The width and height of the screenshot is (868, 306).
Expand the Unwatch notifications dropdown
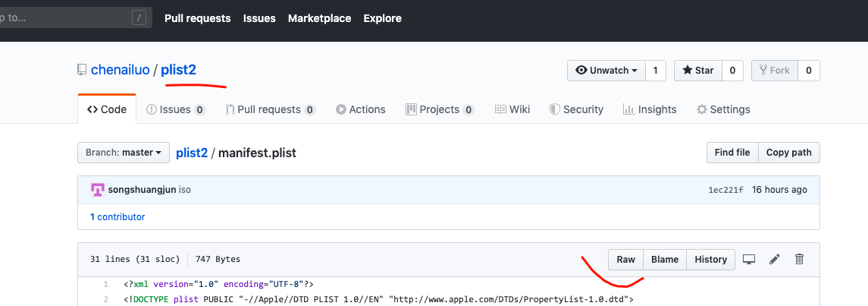pos(606,71)
